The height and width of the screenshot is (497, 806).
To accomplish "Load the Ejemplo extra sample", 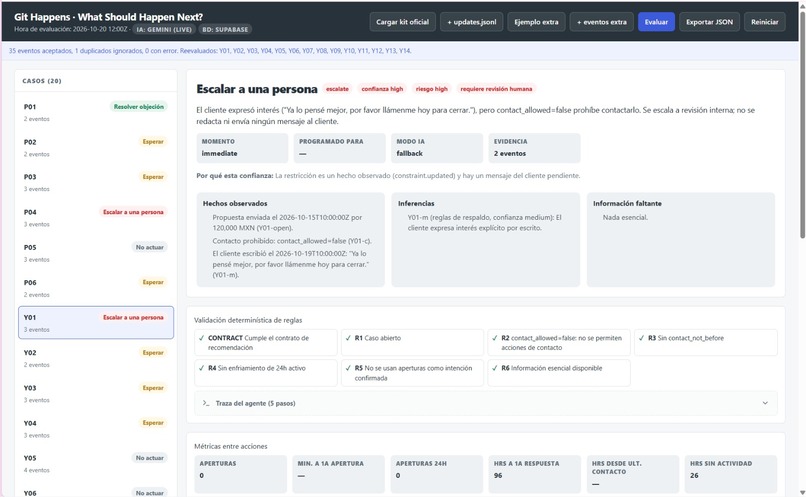I will tap(536, 22).
